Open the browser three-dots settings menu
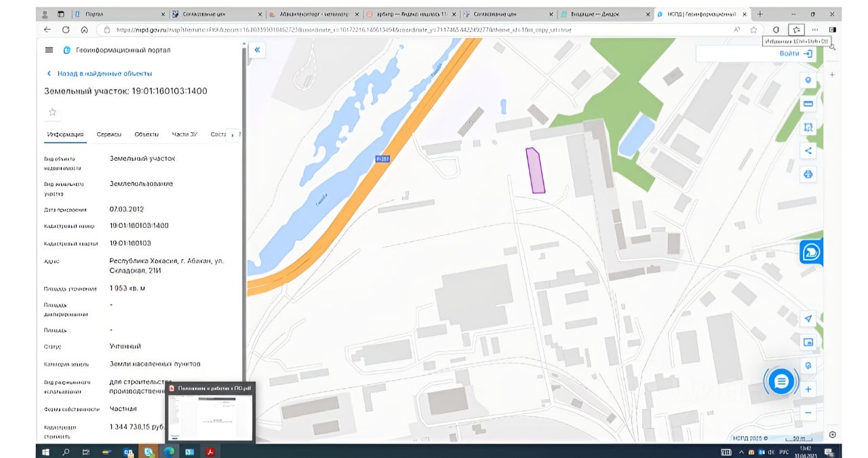This screenshot has height=458, width=868. [815, 30]
